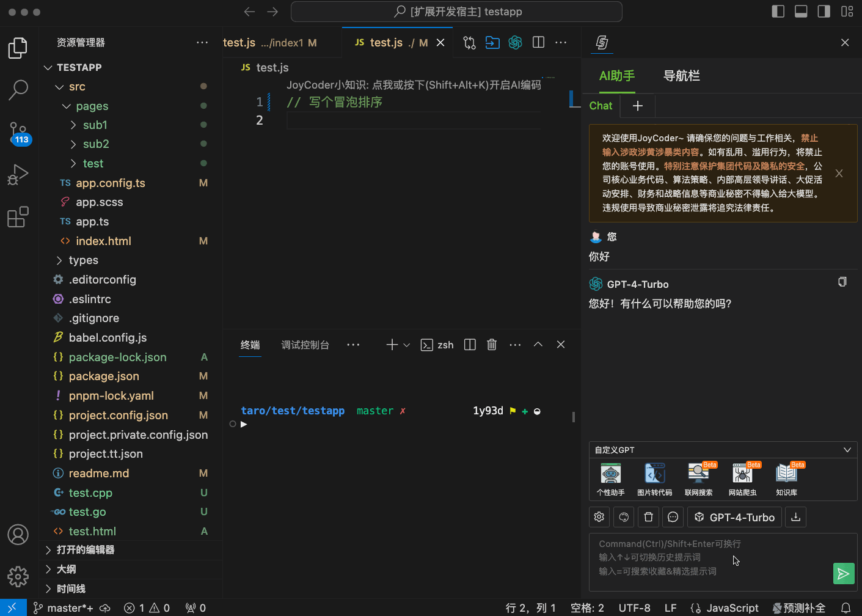Switch to the 导航栏 tab
The width and height of the screenshot is (862, 616).
pyautogui.click(x=682, y=76)
